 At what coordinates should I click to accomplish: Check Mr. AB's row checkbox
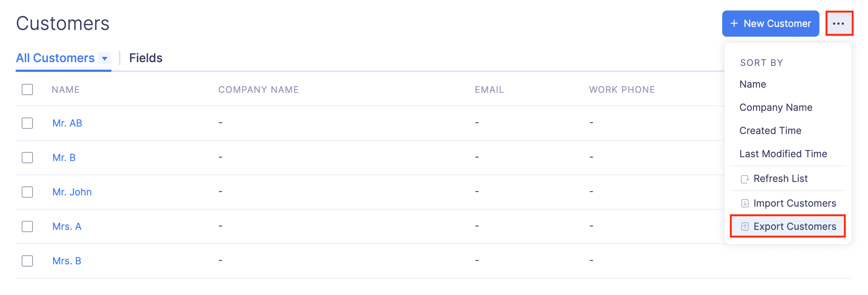click(x=27, y=123)
